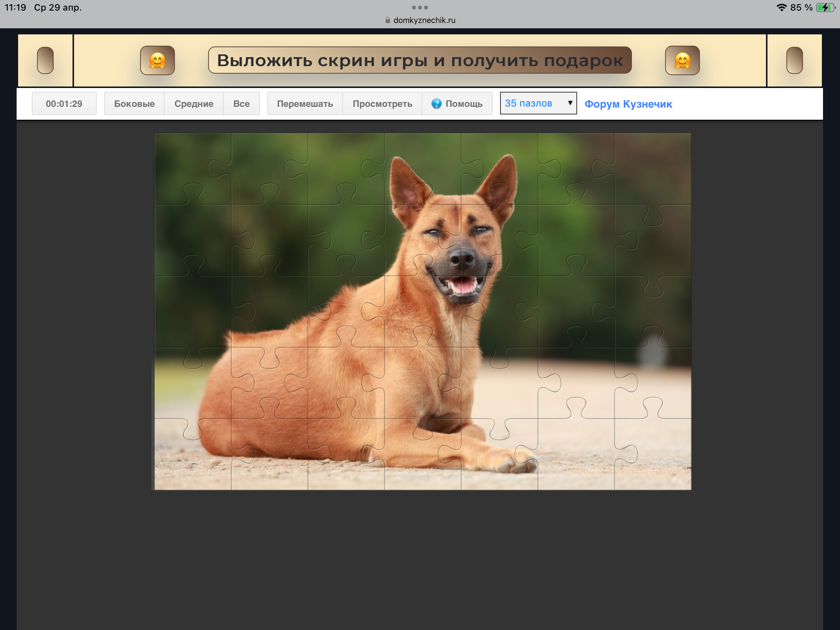Tap the three dots at screen top
Image resolution: width=840 pixels, height=630 pixels.
pyautogui.click(x=420, y=8)
